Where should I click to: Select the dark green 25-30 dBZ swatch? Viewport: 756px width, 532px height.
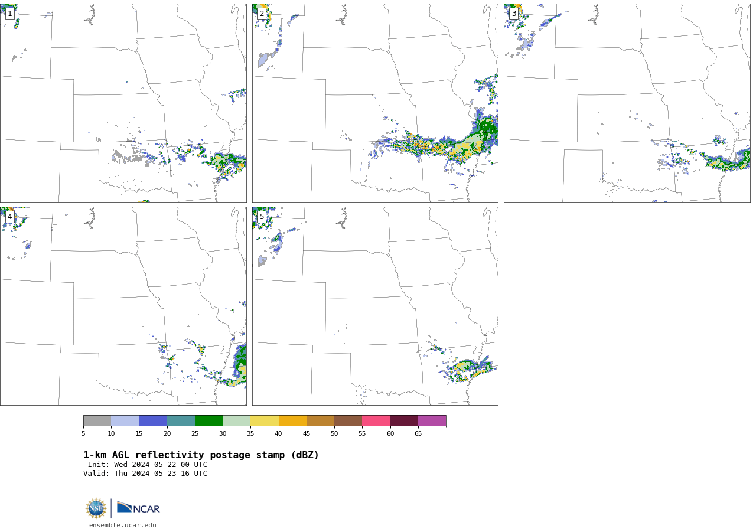tap(208, 421)
